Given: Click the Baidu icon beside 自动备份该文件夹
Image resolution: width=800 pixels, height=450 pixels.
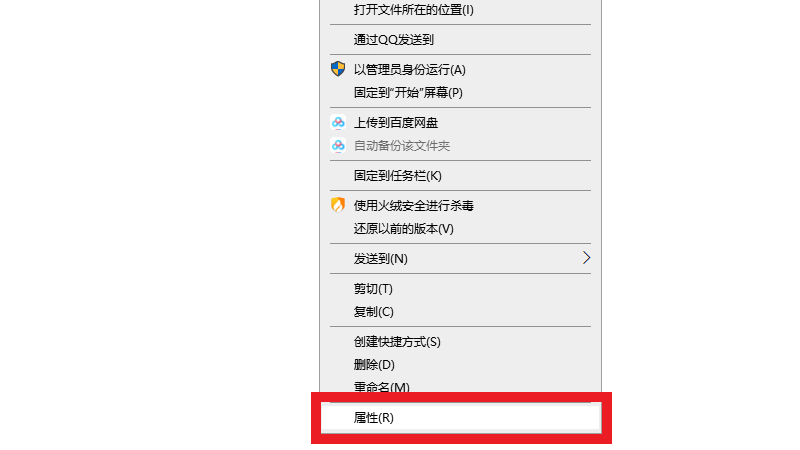Looking at the screenshot, I should point(338,145).
